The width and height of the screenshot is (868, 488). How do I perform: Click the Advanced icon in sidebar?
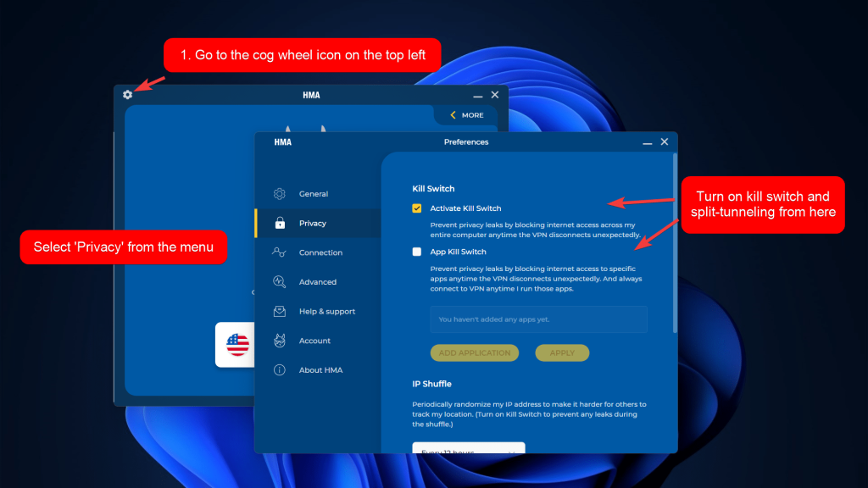coord(280,281)
